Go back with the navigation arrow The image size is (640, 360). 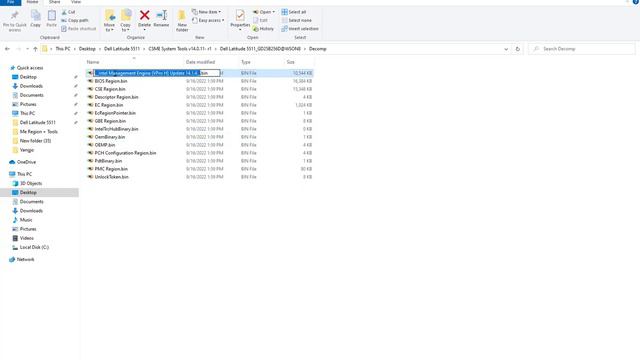pos(7,49)
